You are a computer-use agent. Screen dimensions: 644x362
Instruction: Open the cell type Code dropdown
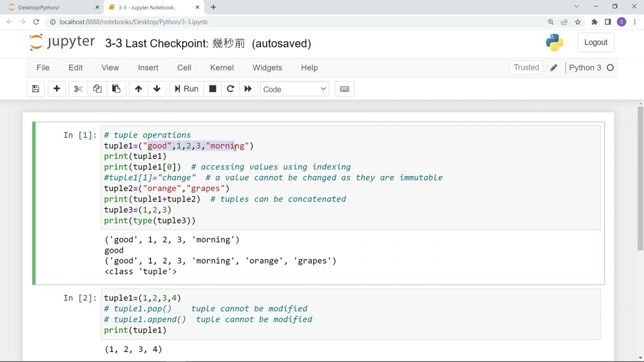tap(294, 89)
